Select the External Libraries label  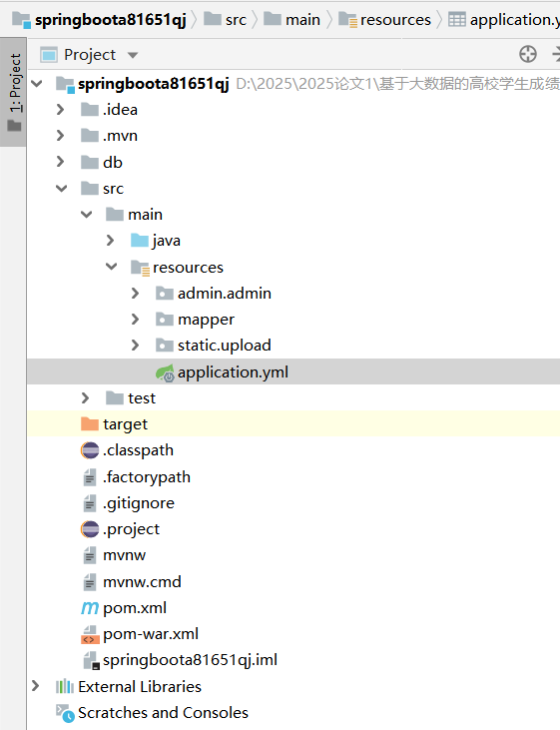pyautogui.click(x=140, y=687)
